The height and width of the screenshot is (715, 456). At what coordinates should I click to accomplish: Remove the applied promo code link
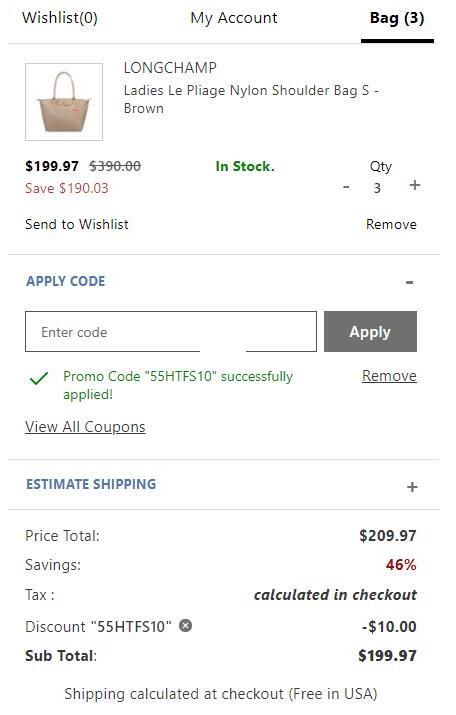coord(389,376)
